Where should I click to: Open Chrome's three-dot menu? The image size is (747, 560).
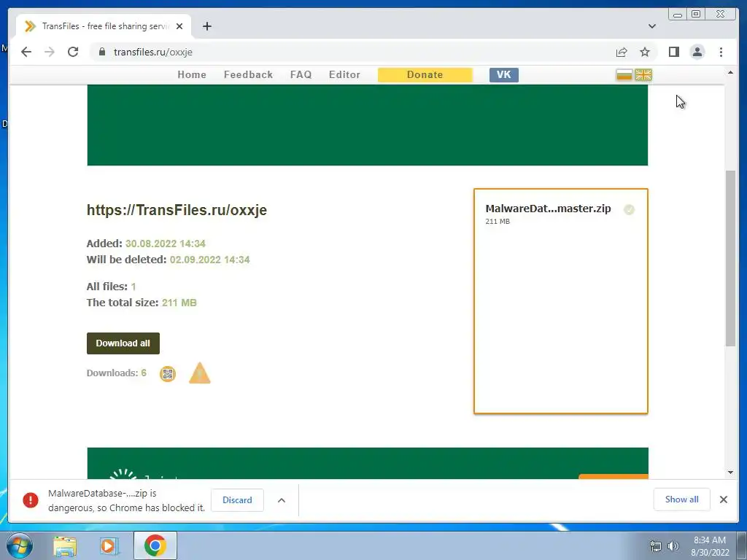(721, 52)
